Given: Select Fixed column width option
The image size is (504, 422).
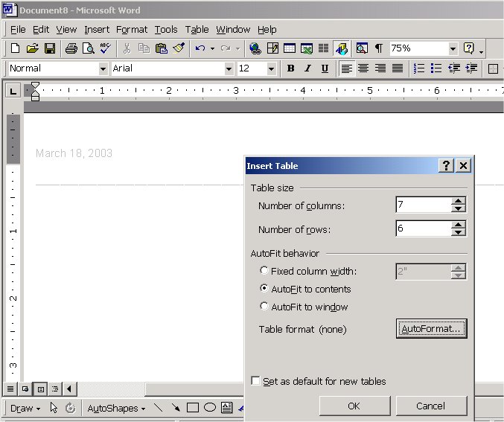Looking at the screenshot, I should pyautogui.click(x=264, y=272).
